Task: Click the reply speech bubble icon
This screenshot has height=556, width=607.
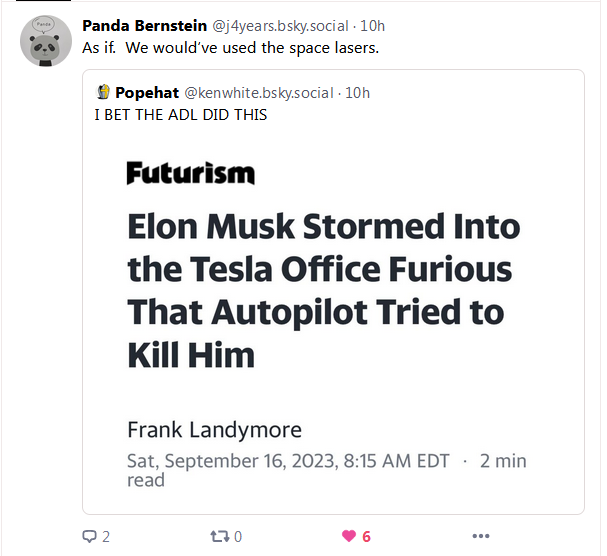Action: click(x=89, y=536)
